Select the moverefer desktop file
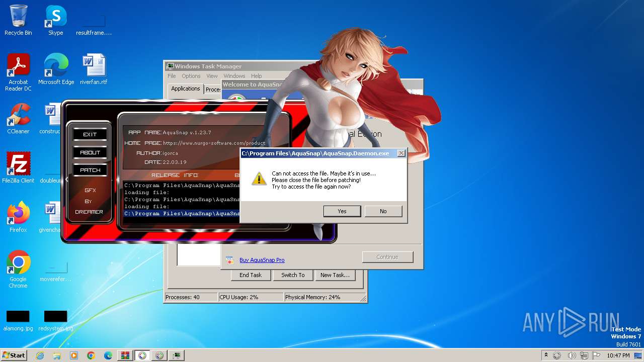 pyautogui.click(x=55, y=271)
